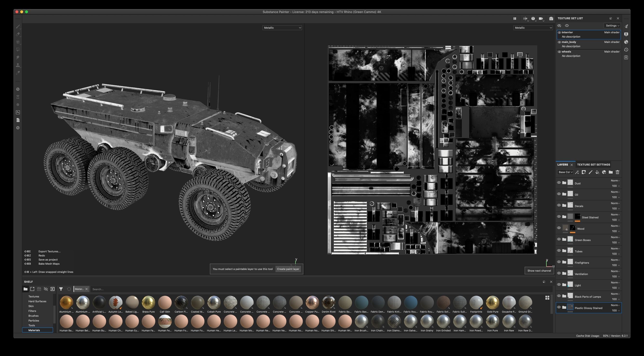644x356 pixels.
Task: Select the Paint brush tool
Action: (x=18, y=27)
